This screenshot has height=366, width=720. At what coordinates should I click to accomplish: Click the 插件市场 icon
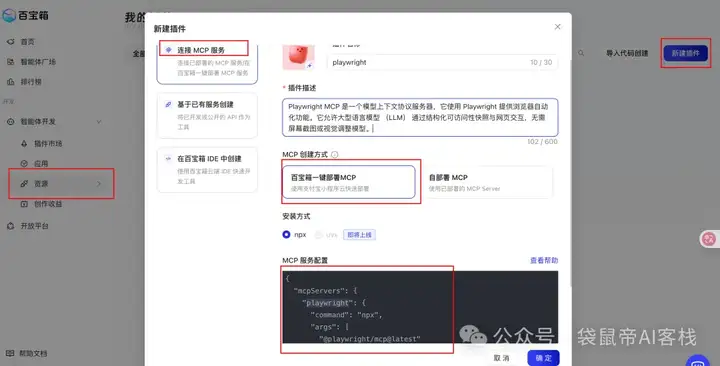point(24,144)
